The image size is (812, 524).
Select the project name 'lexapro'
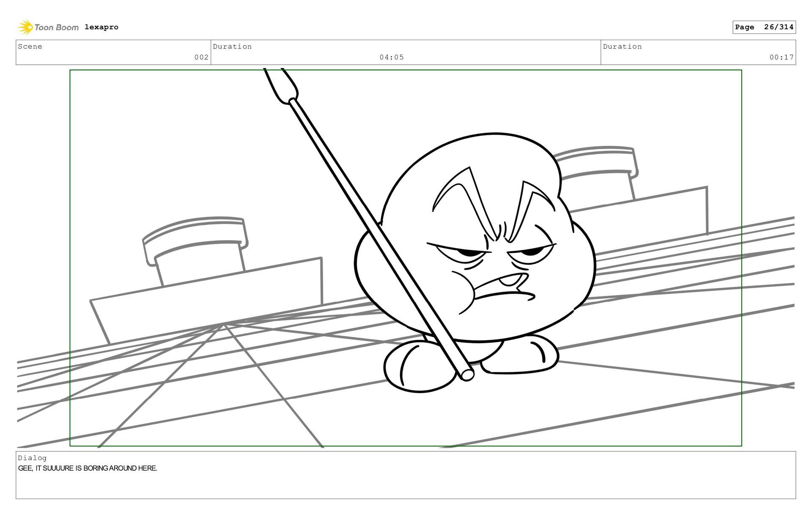point(101,27)
